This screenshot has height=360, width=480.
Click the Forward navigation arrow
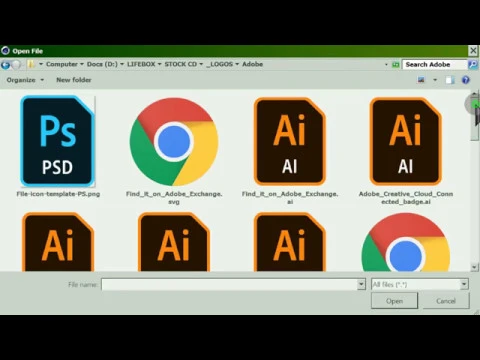coord(16,64)
